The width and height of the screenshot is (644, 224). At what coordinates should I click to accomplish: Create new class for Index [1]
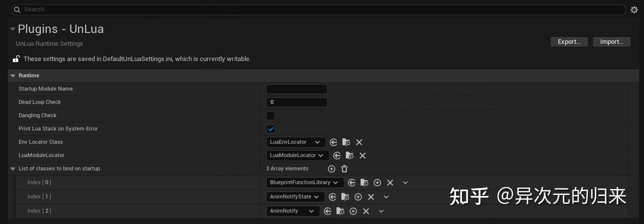(x=358, y=197)
